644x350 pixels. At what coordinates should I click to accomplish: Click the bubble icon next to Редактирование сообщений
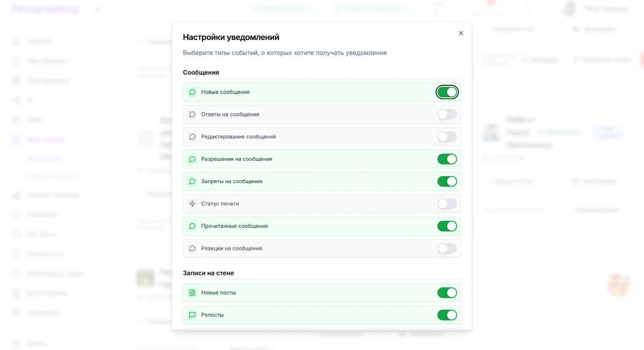click(192, 137)
